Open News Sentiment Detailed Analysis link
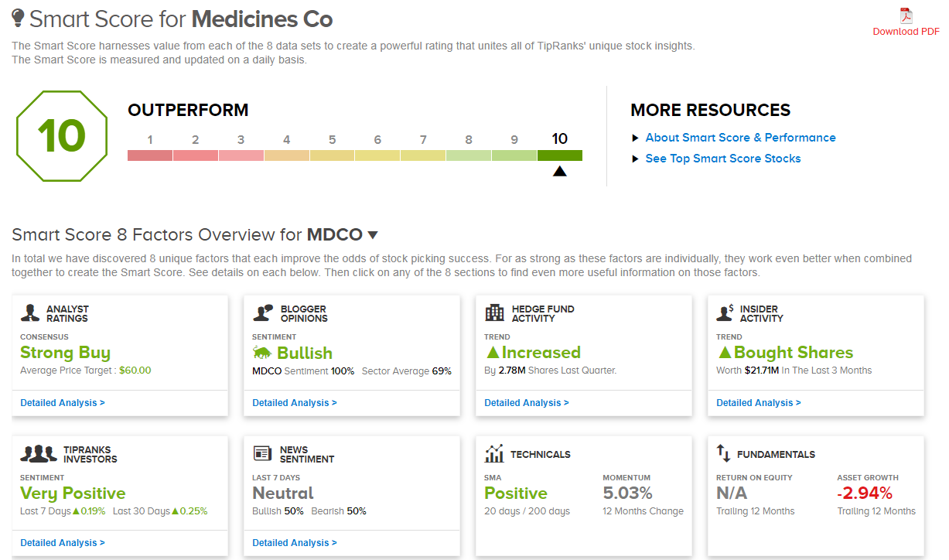Image resolution: width=949 pixels, height=560 pixels. click(295, 543)
